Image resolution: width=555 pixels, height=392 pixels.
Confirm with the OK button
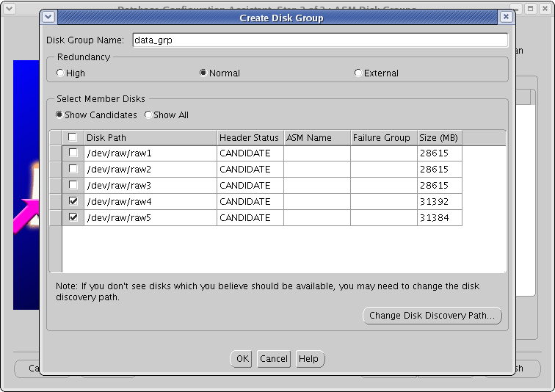pyautogui.click(x=242, y=359)
